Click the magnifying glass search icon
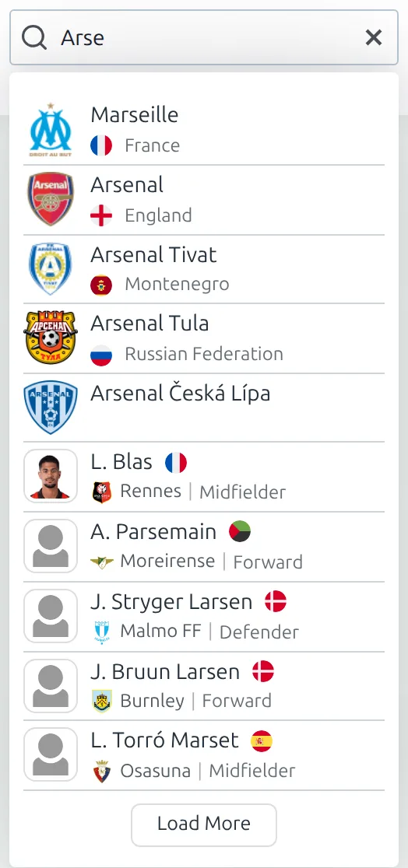This screenshot has height=868, width=408. 34,37
